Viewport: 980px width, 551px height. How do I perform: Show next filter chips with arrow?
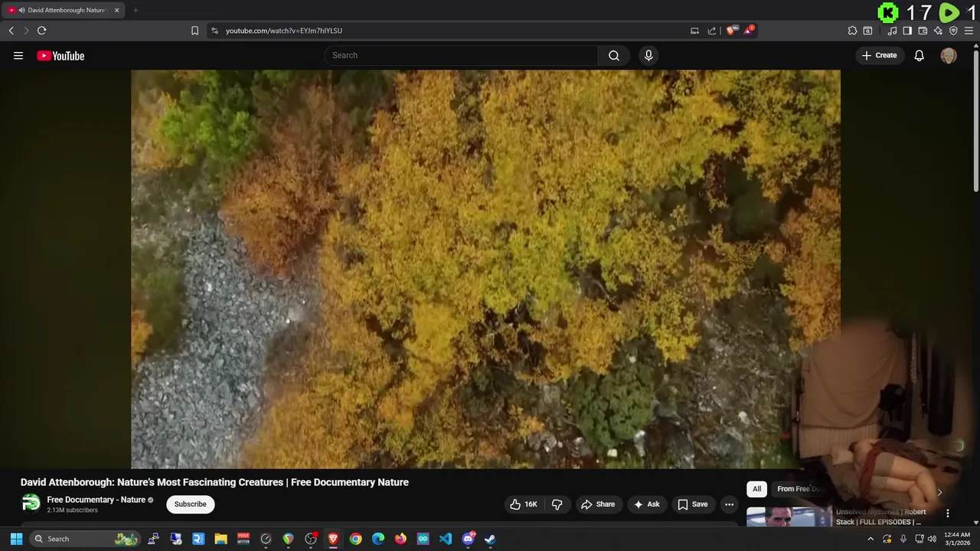[939, 492]
